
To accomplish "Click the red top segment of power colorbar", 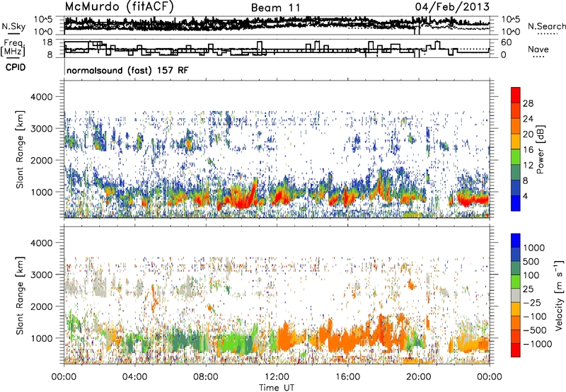I will click(516, 95).
